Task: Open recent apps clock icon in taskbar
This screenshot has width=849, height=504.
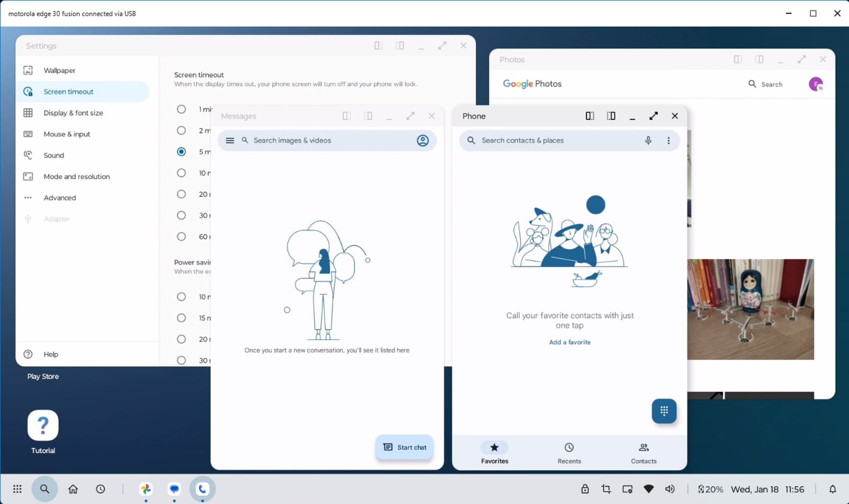Action: [100, 489]
